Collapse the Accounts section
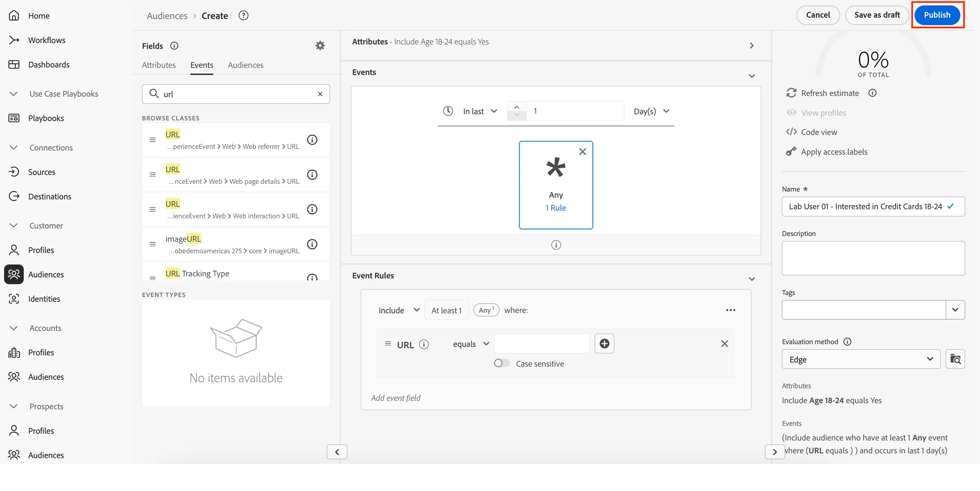Image resolution: width=980 pixels, height=491 pixels. point(14,328)
